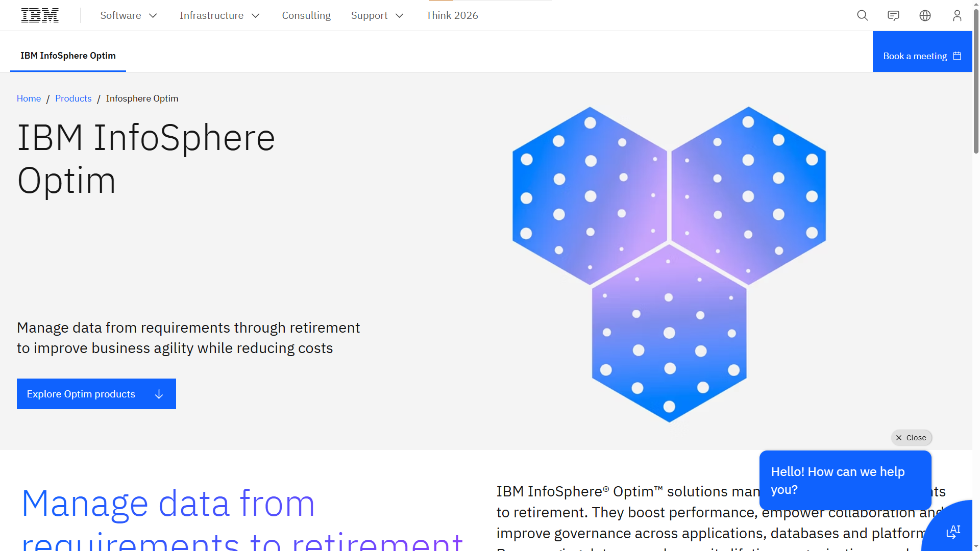This screenshot has height=551, width=980.
Task: Open the chat support icon
Action: pos(894,15)
